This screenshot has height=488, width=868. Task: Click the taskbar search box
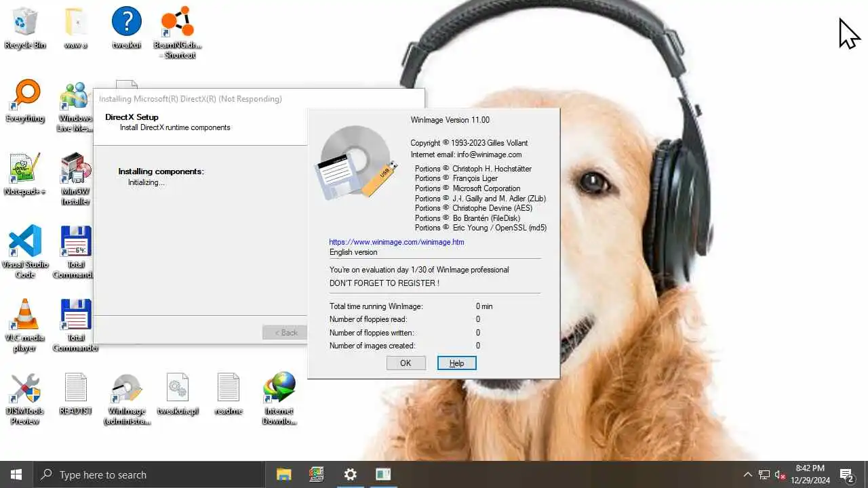click(x=149, y=474)
